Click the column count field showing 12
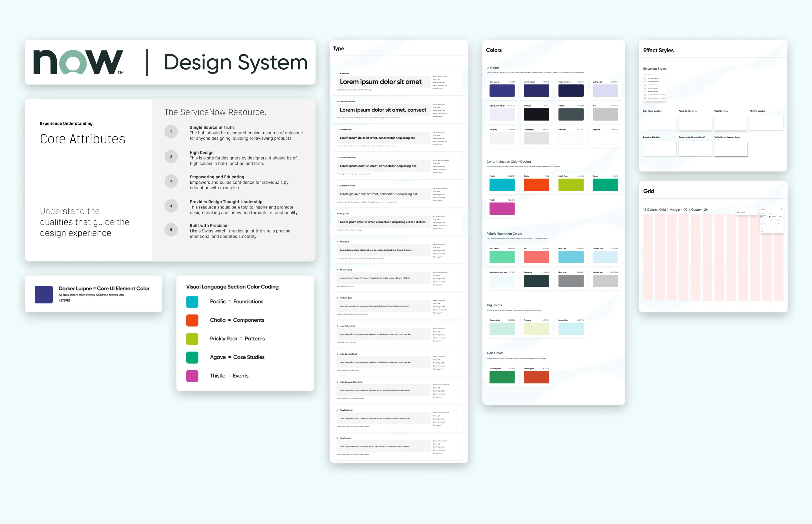 tap(763, 217)
